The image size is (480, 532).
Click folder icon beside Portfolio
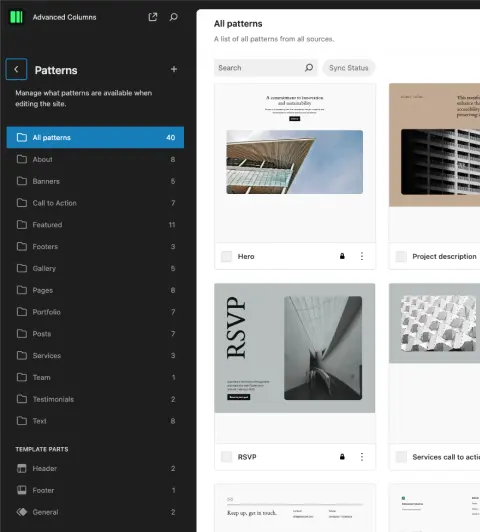click(x=22, y=312)
